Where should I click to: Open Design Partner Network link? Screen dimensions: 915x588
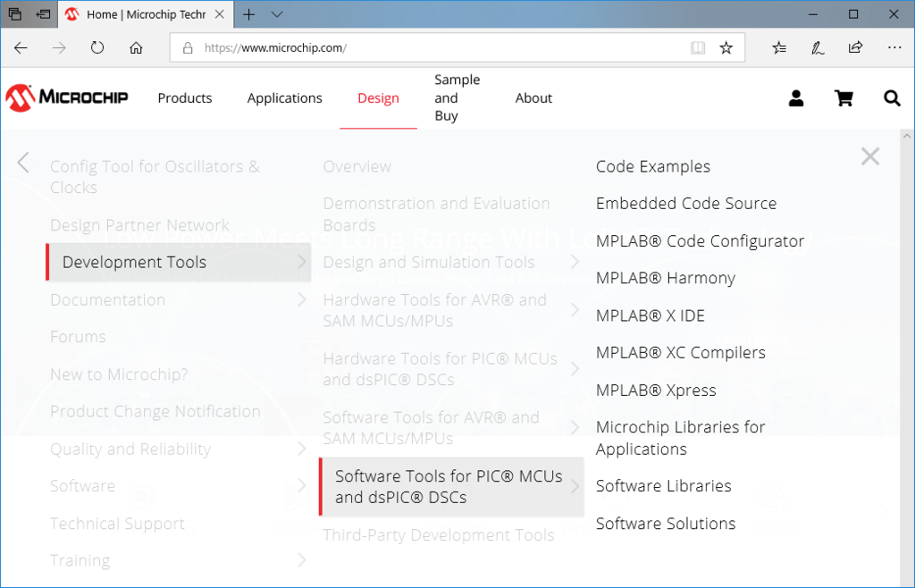point(139,224)
